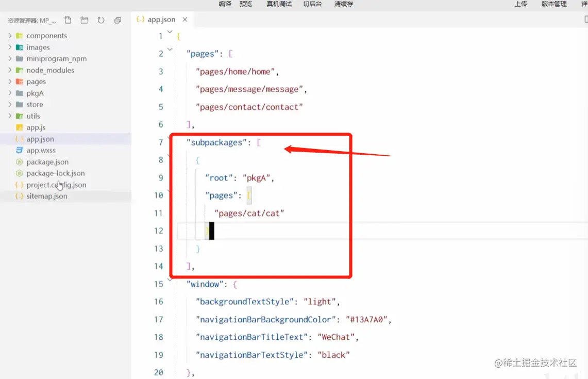Screen dimensions: 588x379
Task: Click the new folder icon in explorer header
Action: [x=85, y=20]
